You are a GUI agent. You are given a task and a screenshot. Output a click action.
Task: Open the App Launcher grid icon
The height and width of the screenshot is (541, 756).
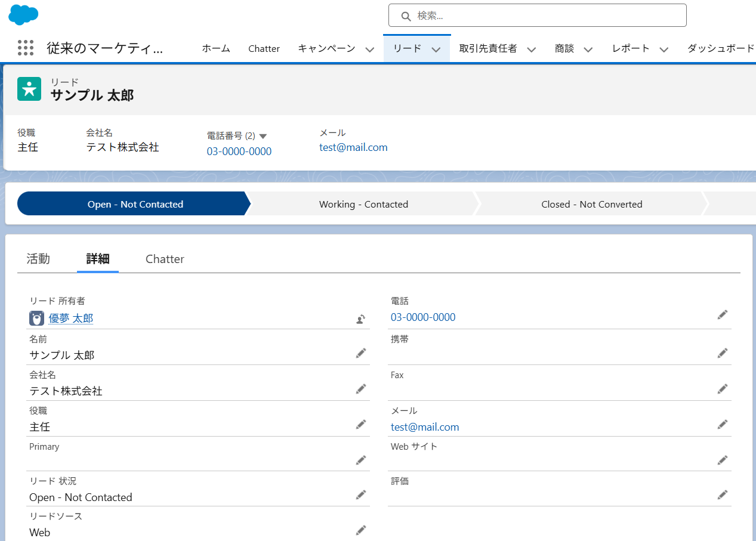click(26, 48)
